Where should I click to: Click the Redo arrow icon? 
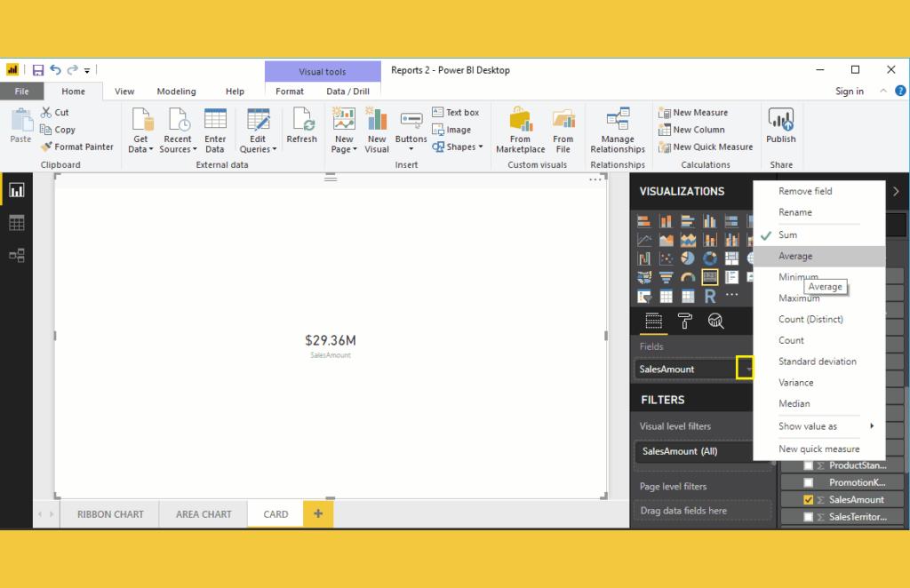[x=72, y=70]
